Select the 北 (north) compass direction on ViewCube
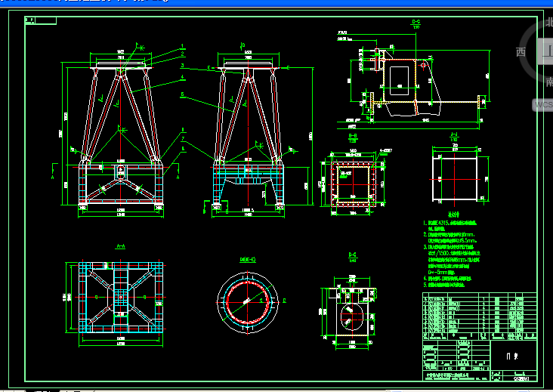The width and height of the screenshot is (553, 392). pos(549,22)
